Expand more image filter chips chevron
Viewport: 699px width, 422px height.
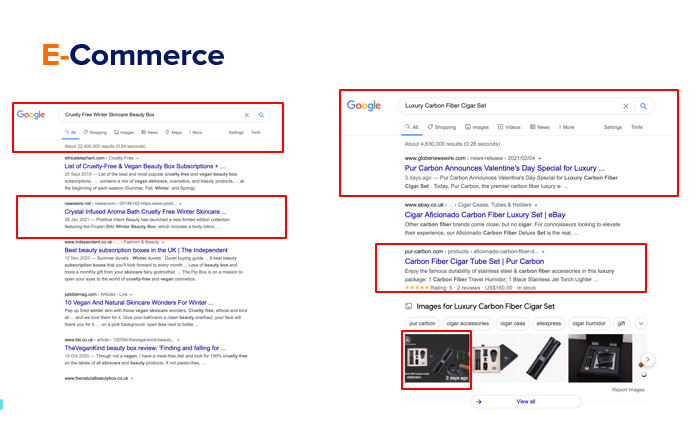[641, 324]
